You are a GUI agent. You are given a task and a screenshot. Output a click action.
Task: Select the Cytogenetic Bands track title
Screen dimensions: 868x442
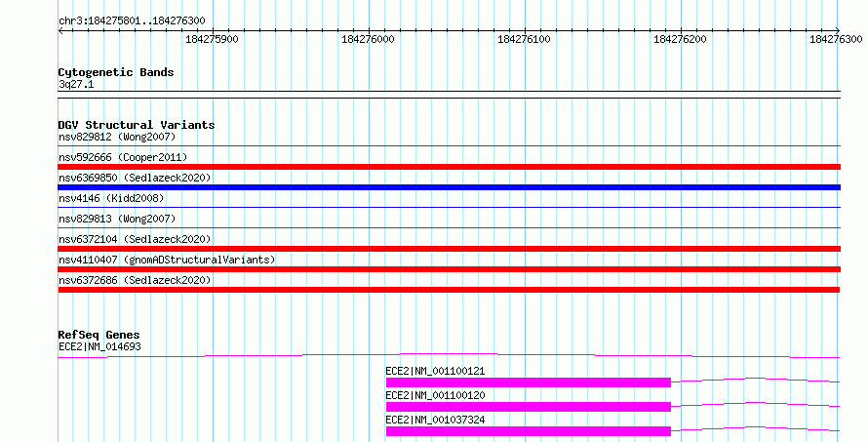tap(116, 72)
